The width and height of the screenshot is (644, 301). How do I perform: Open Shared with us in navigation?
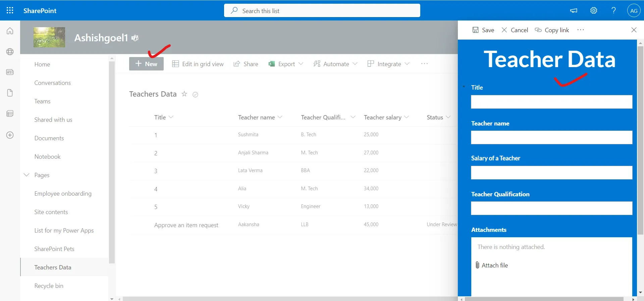(x=53, y=119)
